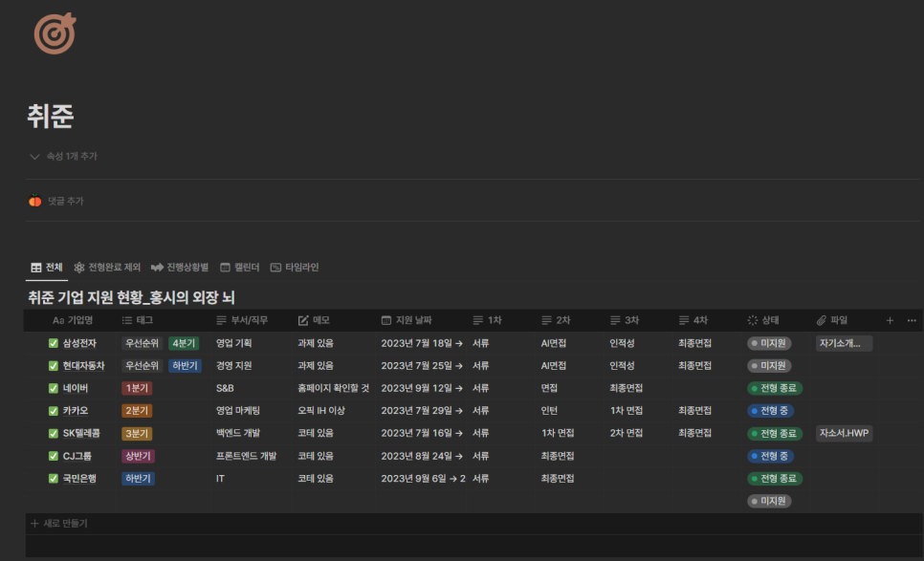Open the 파일 column header menu
The height and width of the screenshot is (561, 924).
pyautogui.click(x=832, y=320)
